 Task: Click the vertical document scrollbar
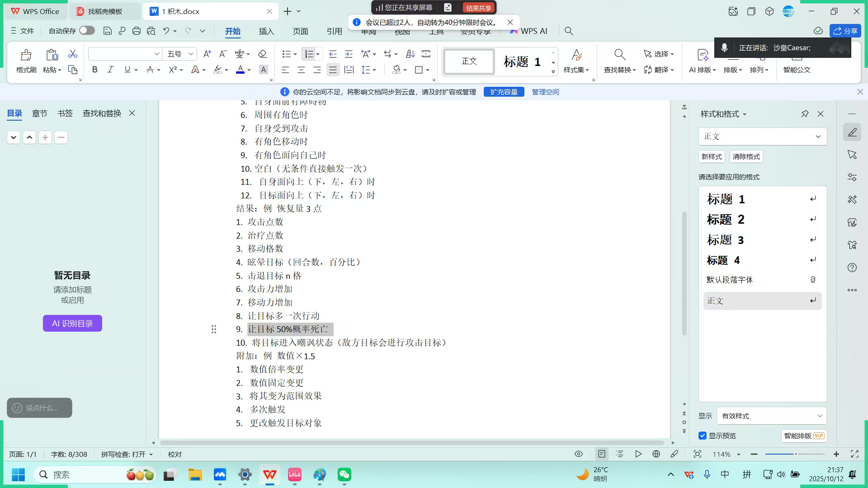(684, 273)
